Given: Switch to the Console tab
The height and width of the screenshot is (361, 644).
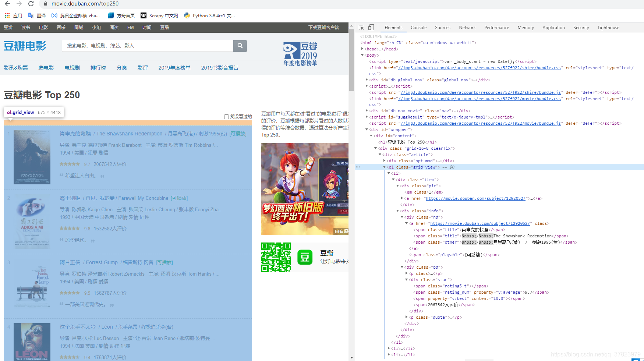Looking at the screenshot, I should tap(419, 28).
